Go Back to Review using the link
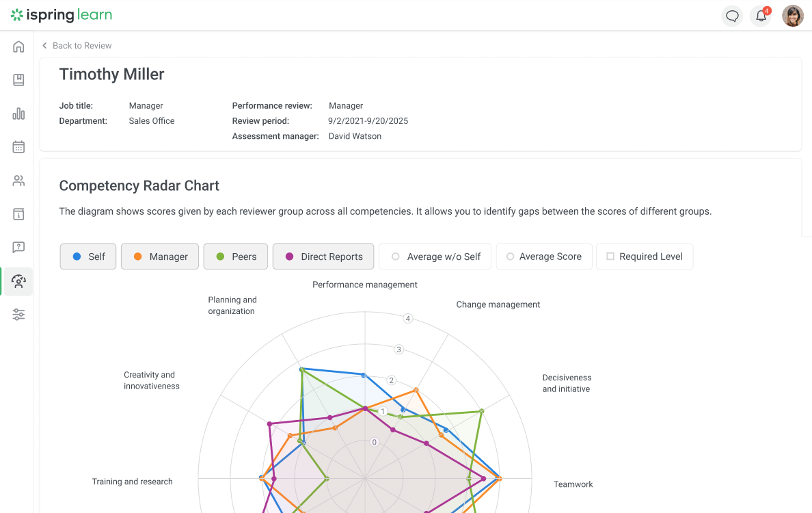The height and width of the screenshot is (513, 812). [76, 45]
